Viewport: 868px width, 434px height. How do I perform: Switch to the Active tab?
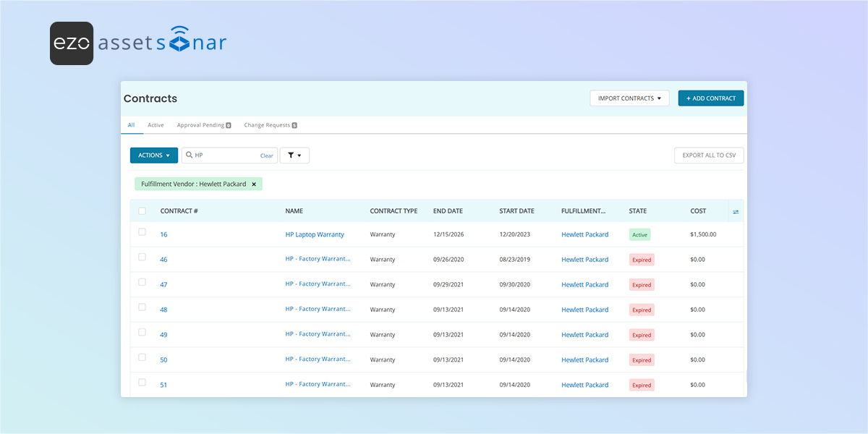pos(156,125)
